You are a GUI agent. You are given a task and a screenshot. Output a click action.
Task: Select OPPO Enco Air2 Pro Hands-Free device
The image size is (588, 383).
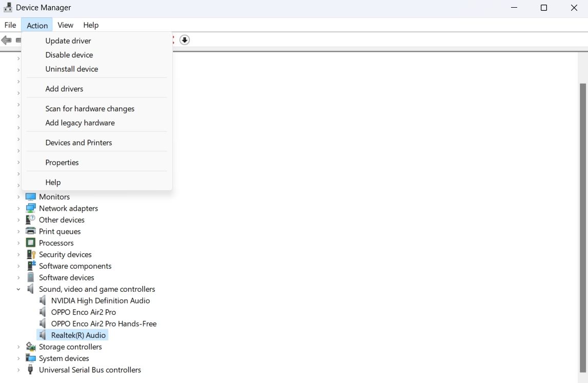[104, 324]
